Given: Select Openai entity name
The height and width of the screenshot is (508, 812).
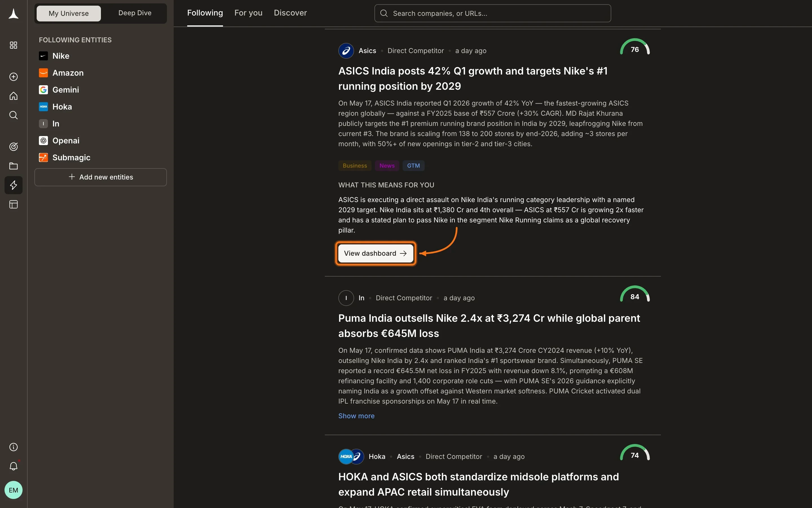Looking at the screenshot, I should coord(66,141).
